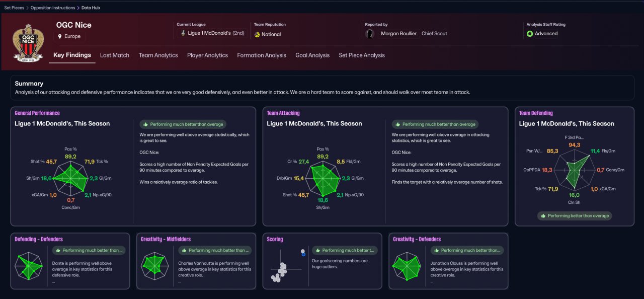Click the Team Defending panel title
Screen dimensions: 644x299
(x=536, y=113)
